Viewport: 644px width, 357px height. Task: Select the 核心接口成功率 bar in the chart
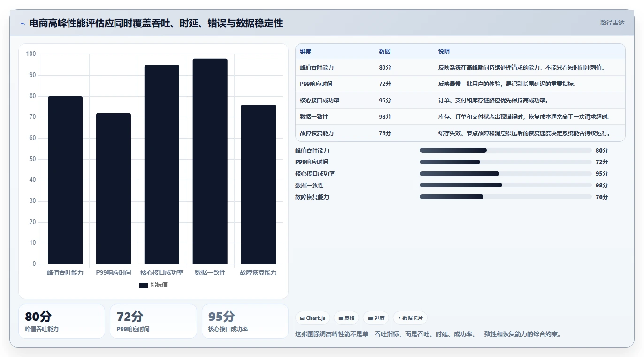(x=162, y=164)
